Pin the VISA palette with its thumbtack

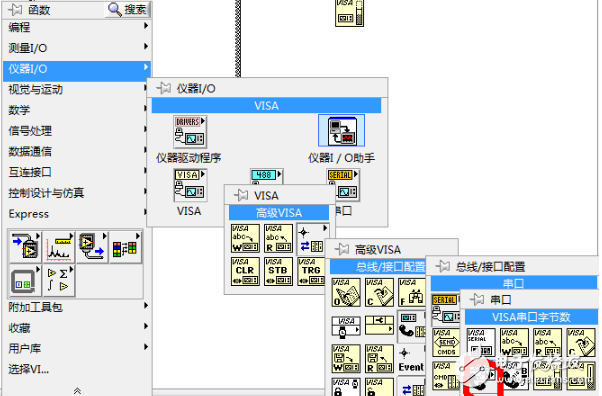241,195
